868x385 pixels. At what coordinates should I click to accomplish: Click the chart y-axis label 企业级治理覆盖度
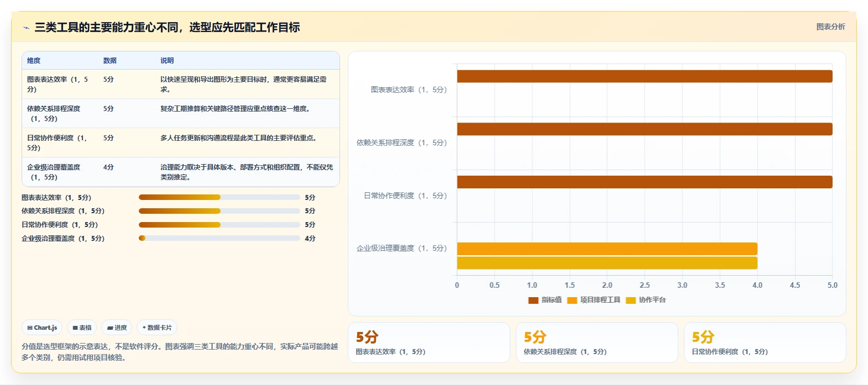coord(401,248)
